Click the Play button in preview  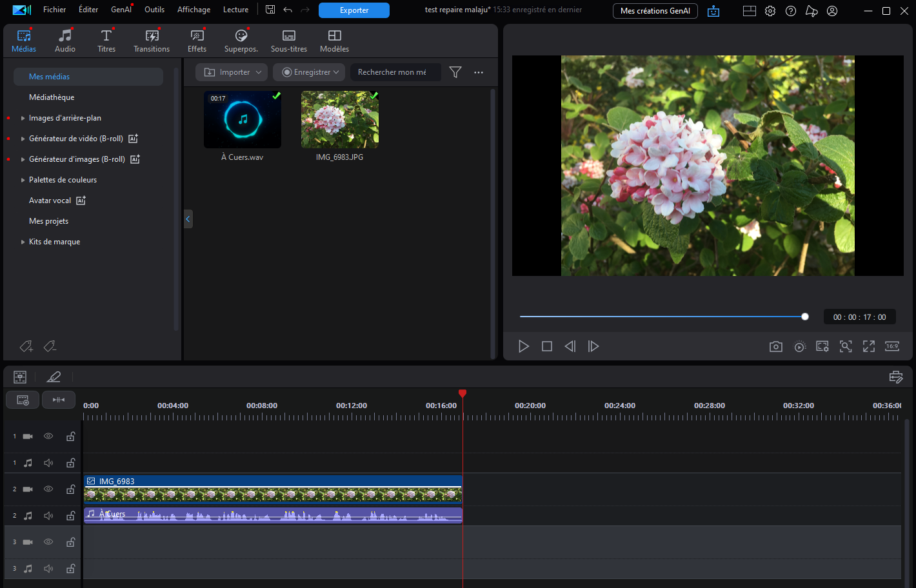[524, 347]
